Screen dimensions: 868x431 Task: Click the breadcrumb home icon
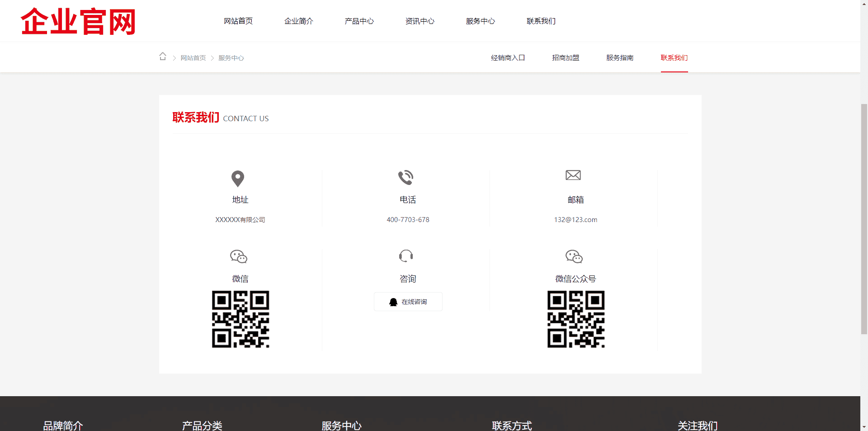[x=163, y=57]
